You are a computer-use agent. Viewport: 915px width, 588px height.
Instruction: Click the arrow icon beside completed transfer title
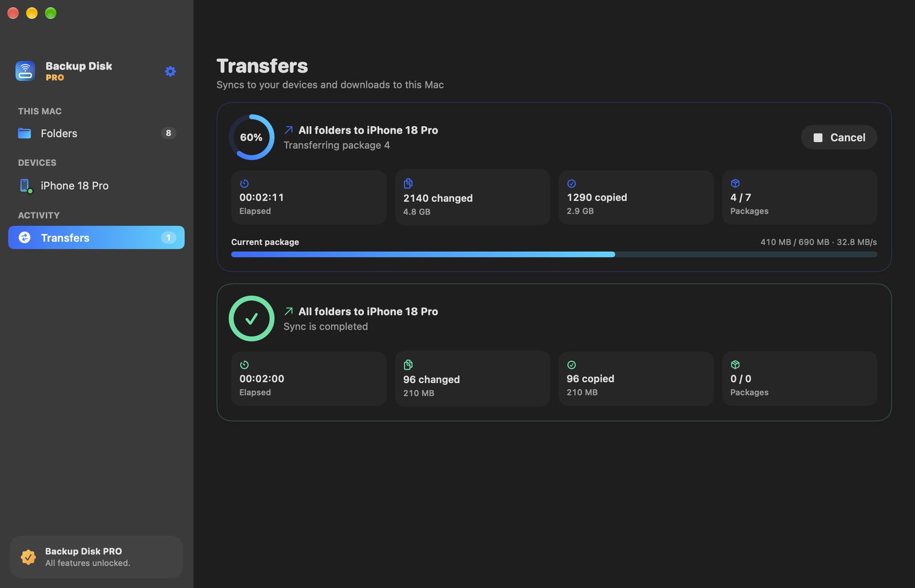click(289, 312)
